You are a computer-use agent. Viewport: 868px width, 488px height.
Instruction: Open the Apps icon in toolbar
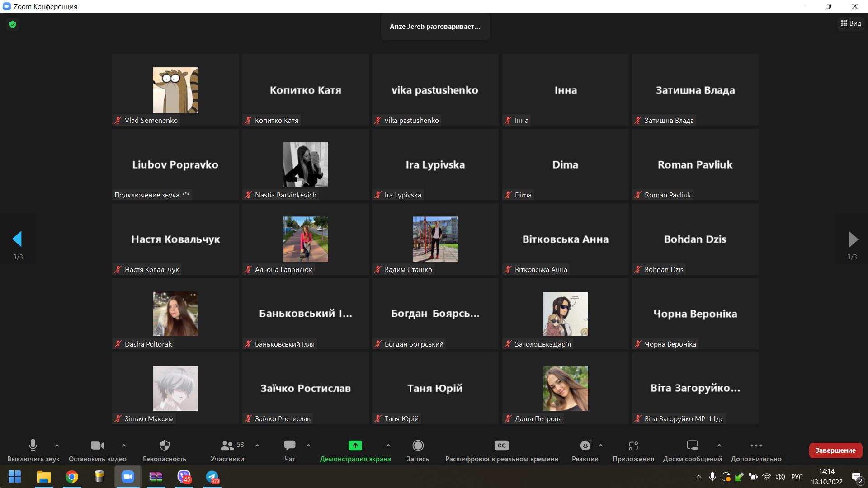coord(633,446)
